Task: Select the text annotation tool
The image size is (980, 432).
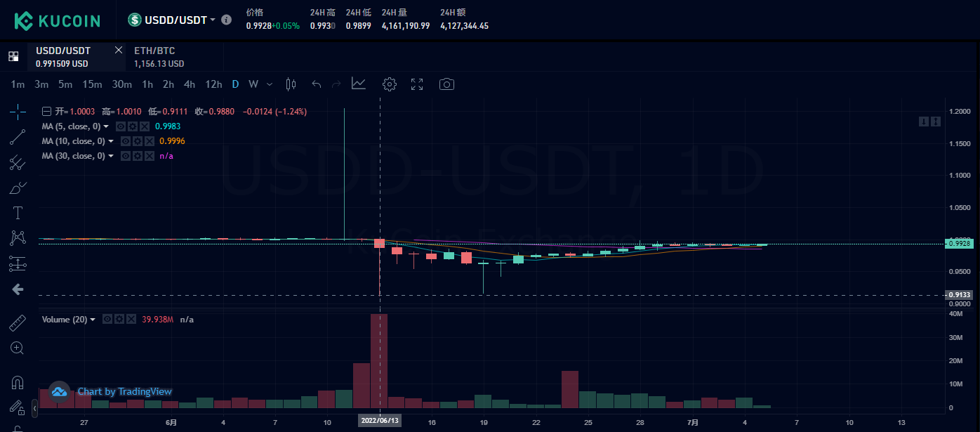Action: click(x=18, y=212)
